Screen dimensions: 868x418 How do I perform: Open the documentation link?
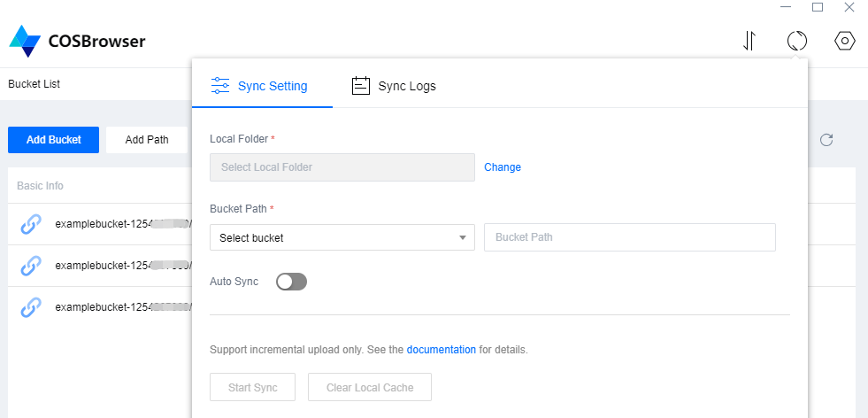[x=441, y=350]
